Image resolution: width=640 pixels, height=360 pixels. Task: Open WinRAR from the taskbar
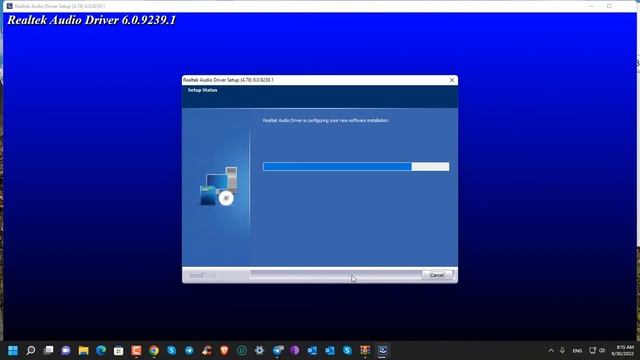[365, 351]
